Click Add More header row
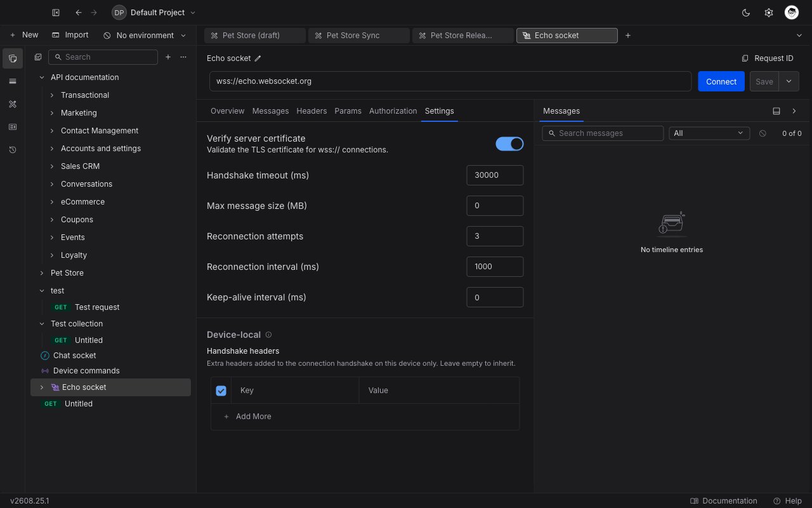The image size is (812, 508). click(247, 417)
